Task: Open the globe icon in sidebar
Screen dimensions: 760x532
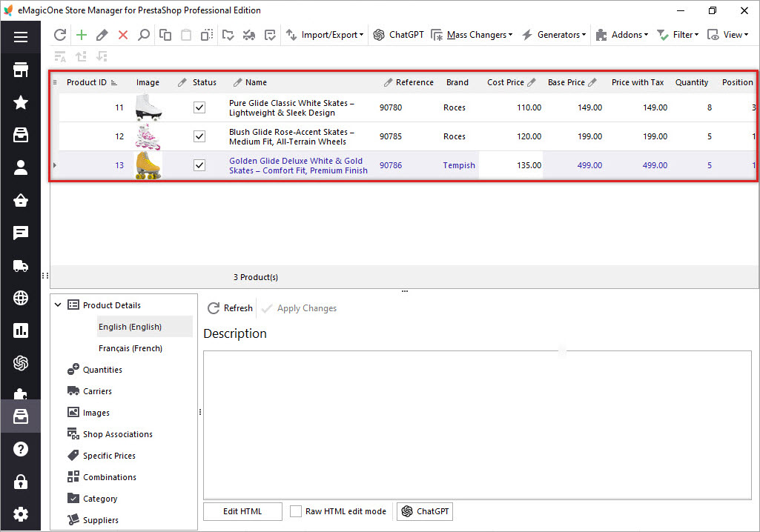Action: click(x=20, y=298)
